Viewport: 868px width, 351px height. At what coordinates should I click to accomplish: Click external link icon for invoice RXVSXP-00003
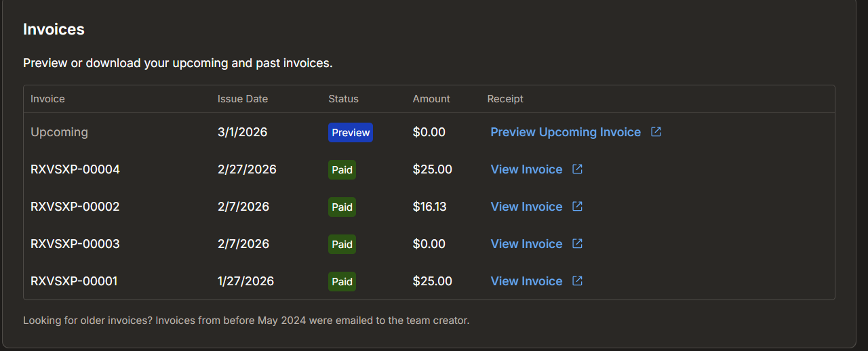(x=577, y=244)
